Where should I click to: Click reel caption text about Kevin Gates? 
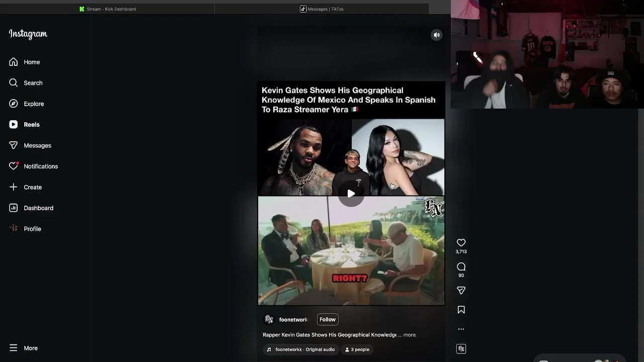point(330,335)
